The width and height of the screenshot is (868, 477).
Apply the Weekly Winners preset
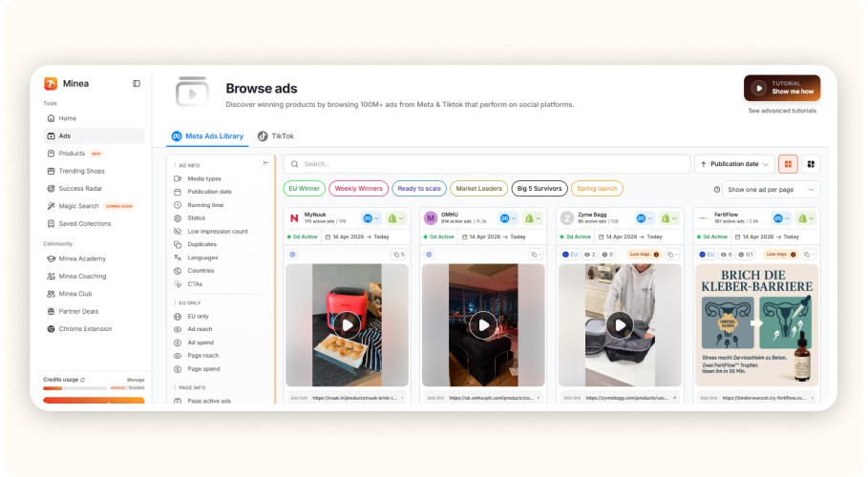358,189
